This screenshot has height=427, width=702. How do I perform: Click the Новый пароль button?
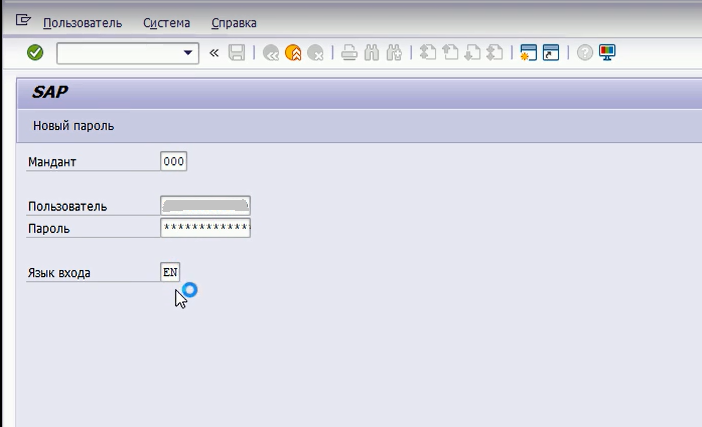click(74, 126)
